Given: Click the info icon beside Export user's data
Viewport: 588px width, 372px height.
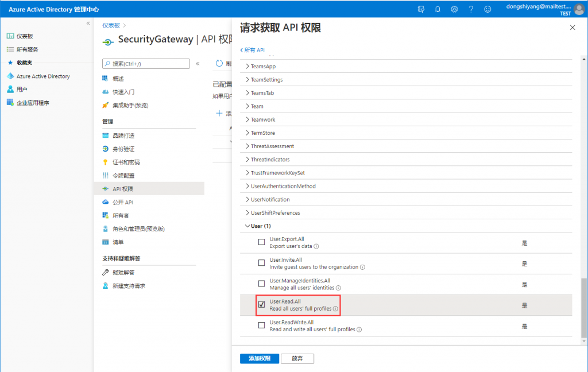Looking at the screenshot, I should click(316, 246).
